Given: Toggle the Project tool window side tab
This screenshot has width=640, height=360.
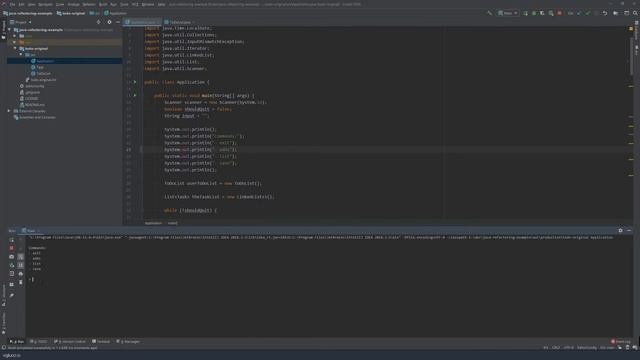Looking at the screenshot, I should point(4,29).
